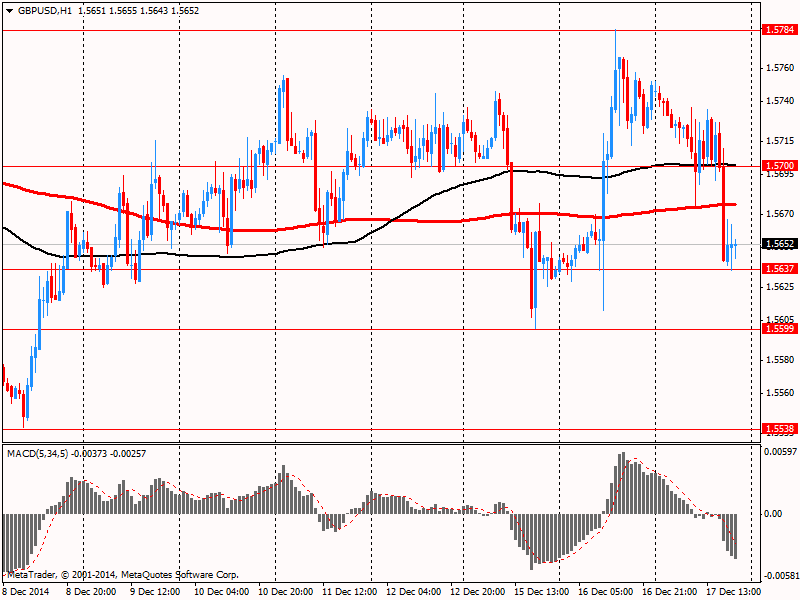Select the 9 Dec 12:00 time label
The width and height of the screenshot is (800, 600).
click(x=155, y=591)
